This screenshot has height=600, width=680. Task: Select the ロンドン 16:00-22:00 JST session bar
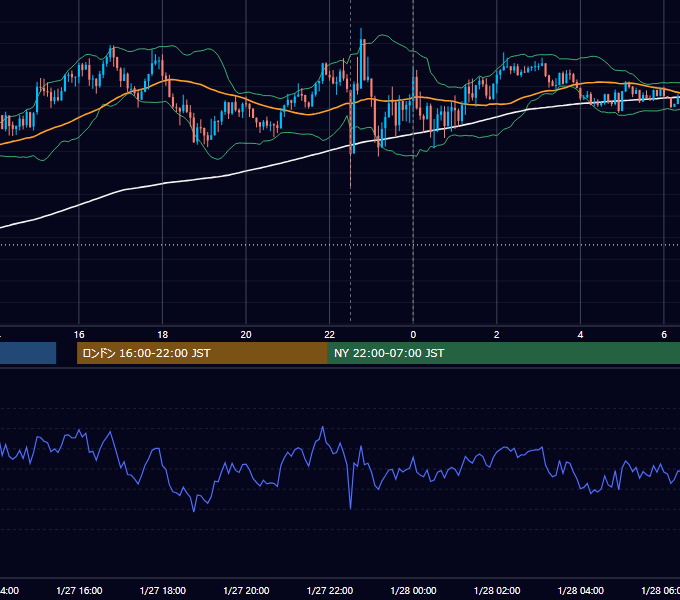click(x=202, y=353)
